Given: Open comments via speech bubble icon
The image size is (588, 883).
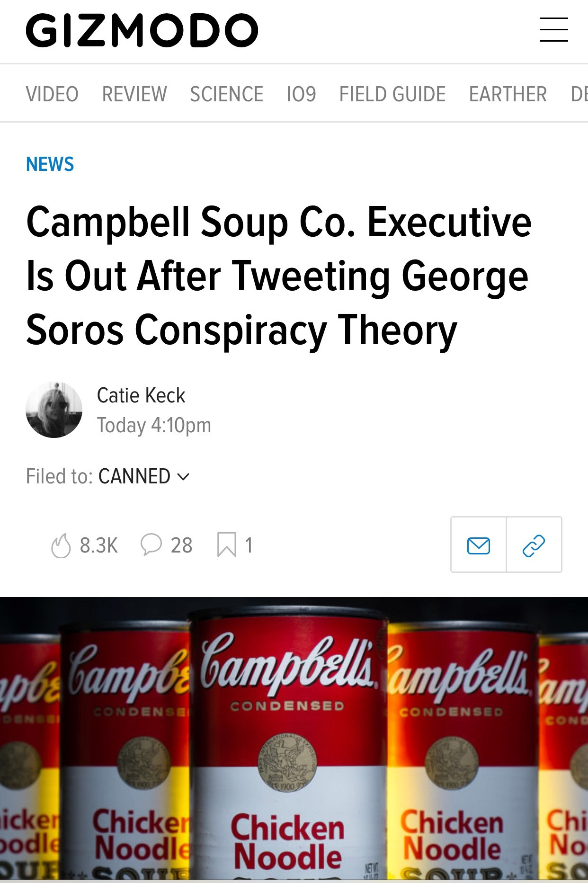Looking at the screenshot, I should click(151, 544).
